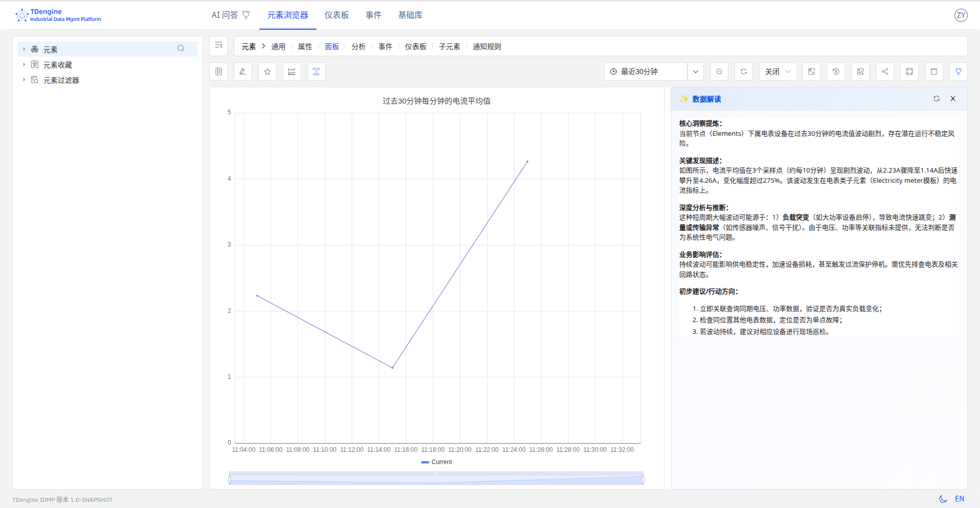Viewport: 980px width, 508px height.
Task: Click the chart time range zoom slider
Action: (436, 479)
